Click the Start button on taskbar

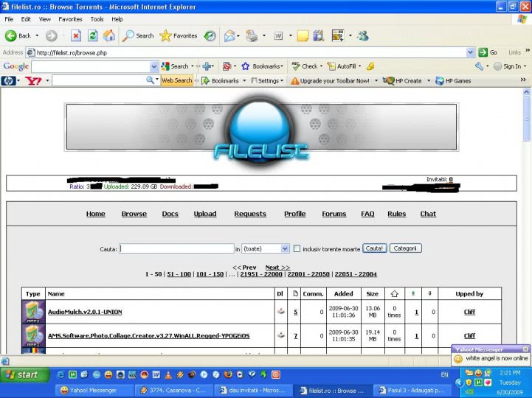pos(24,374)
